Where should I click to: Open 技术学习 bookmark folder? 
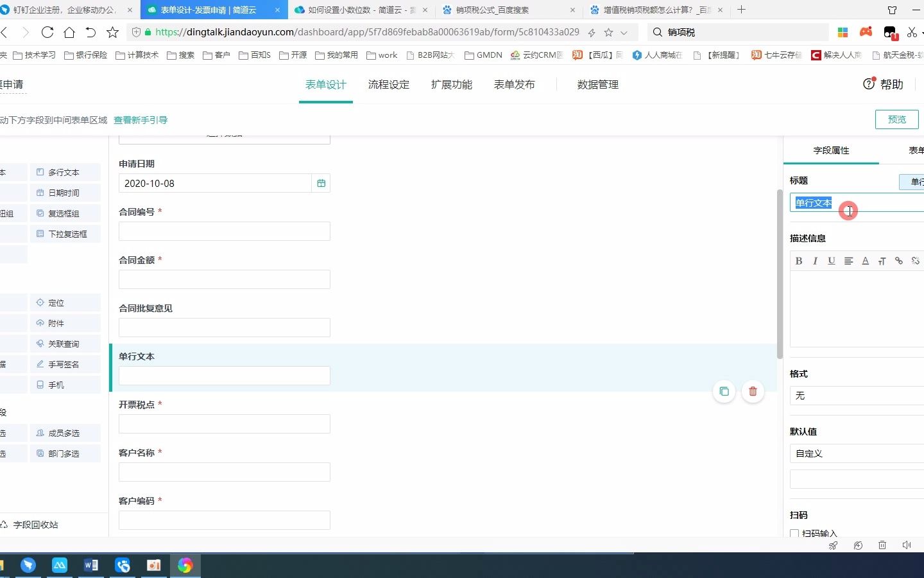pyautogui.click(x=35, y=55)
